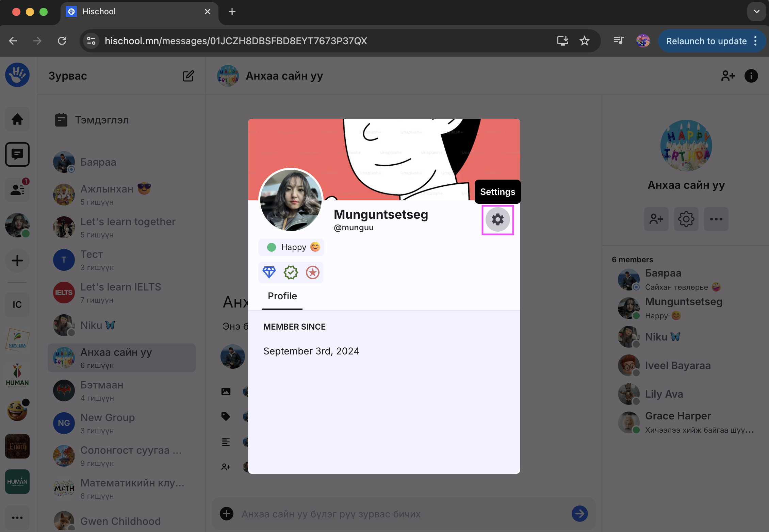The width and height of the screenshot is (769, 532).
Task: Click the add server plus icon
Action: 17,261
